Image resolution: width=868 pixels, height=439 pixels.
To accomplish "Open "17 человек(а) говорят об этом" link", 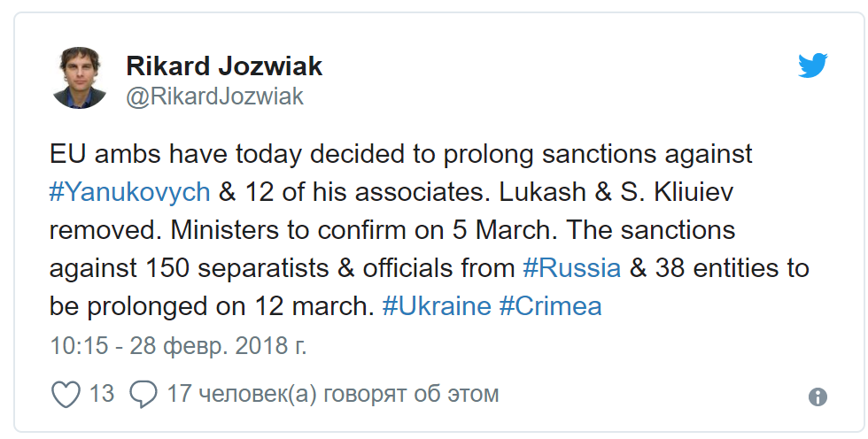I will tap(332, 394).
